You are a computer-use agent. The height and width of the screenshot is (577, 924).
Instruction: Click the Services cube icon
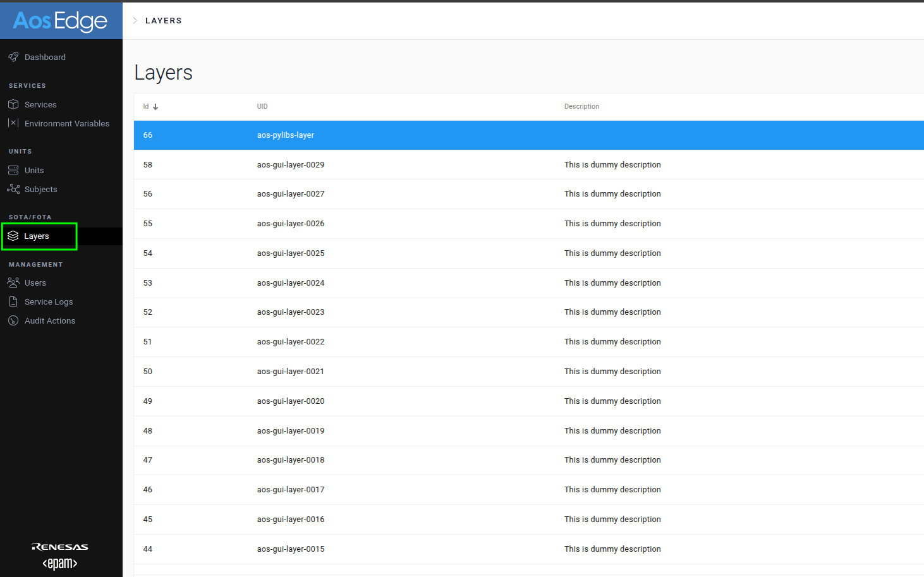coord(13,104)
